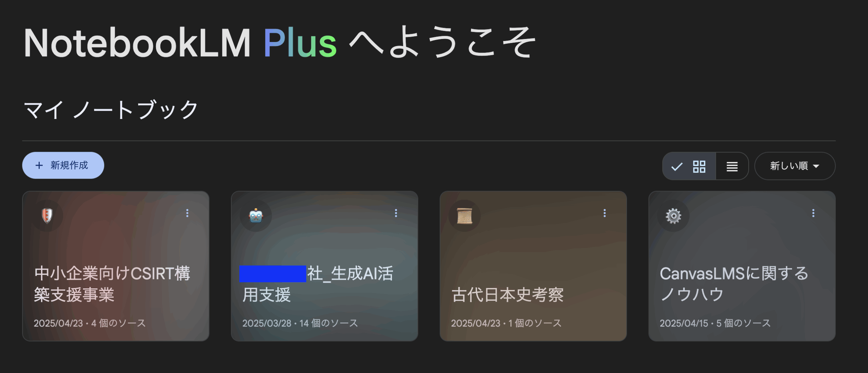Open the three-dot menu on the 古代日本史考察 card
The image size is (868, 373).
(605, 213)
